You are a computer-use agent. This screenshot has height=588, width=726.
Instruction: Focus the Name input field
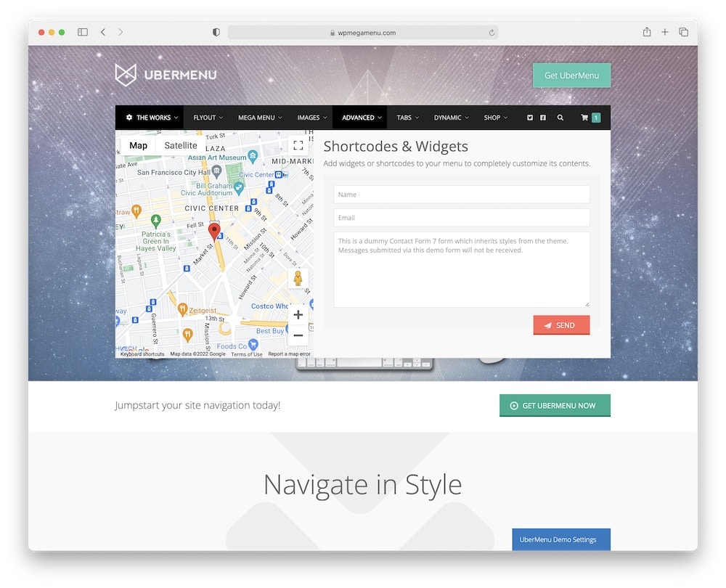coord(462,195)
